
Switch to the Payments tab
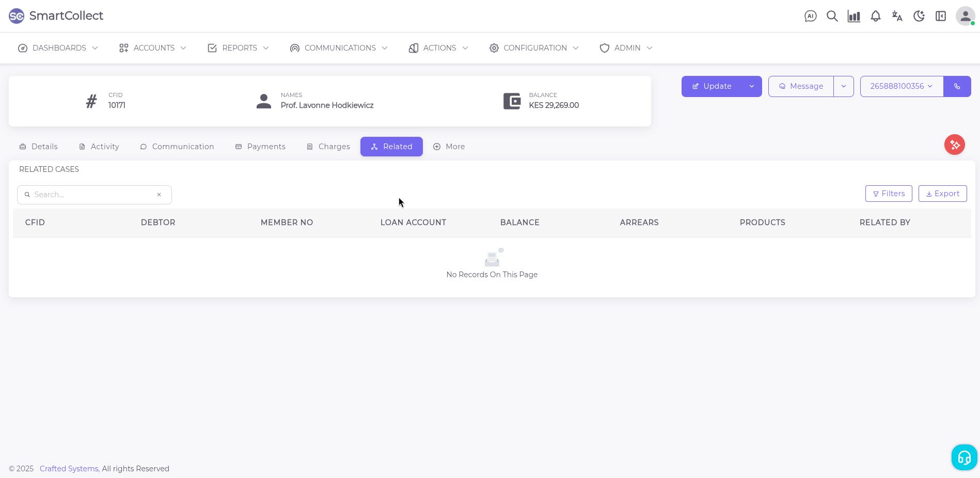260,147
